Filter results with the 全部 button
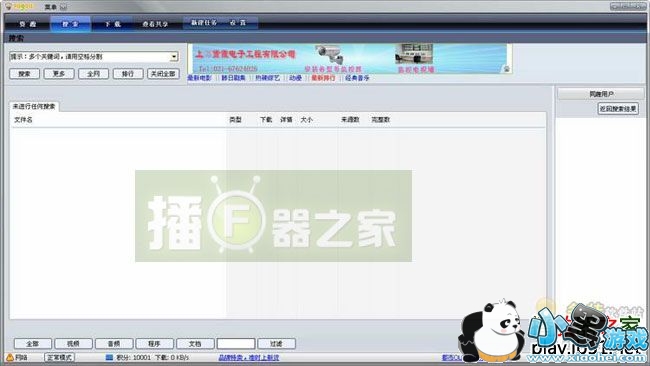The width and height of the screenshot is (650, 366). pyautogui.click(x=33, y=344)
